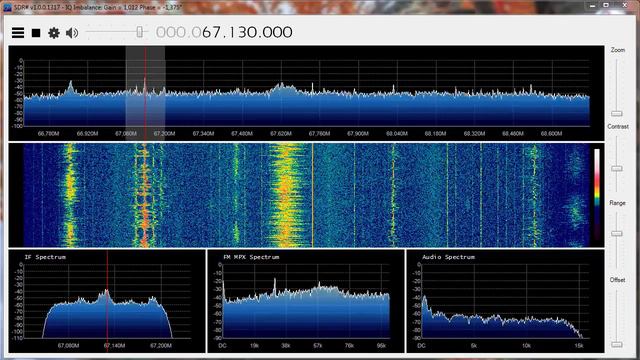
Task: Click the FM MPX Spectrum panel title
Action: (x=251, y=257)
